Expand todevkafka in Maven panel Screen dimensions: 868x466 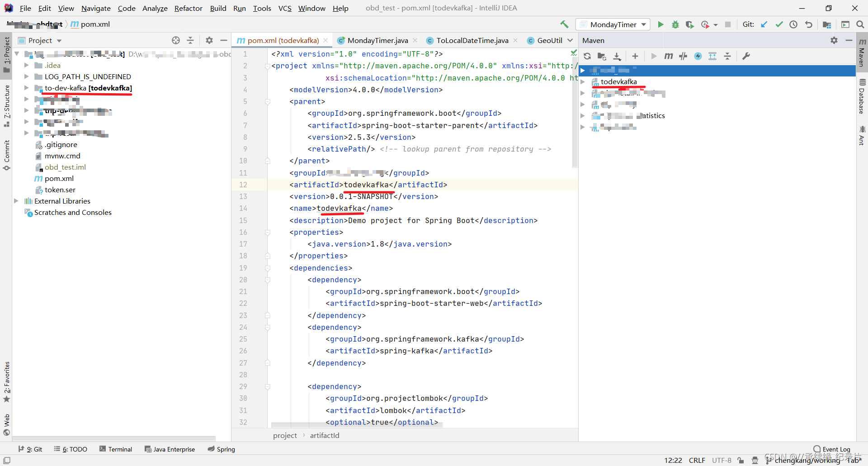tap(583, 81)
